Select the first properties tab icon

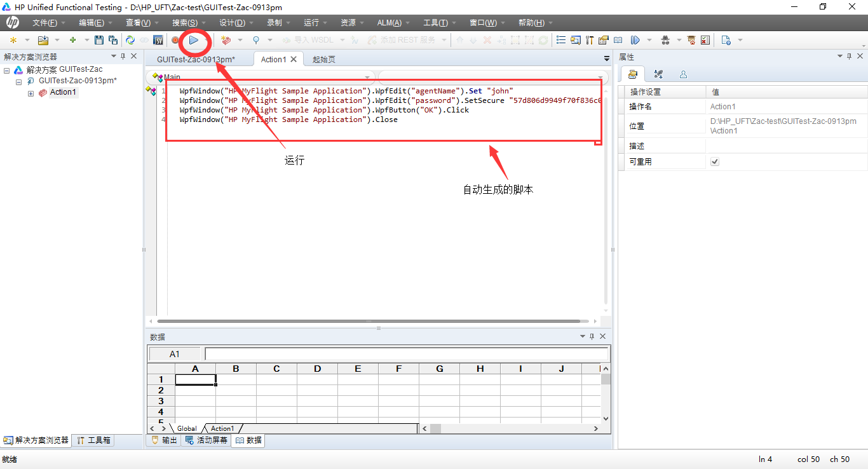pos(632,74)
